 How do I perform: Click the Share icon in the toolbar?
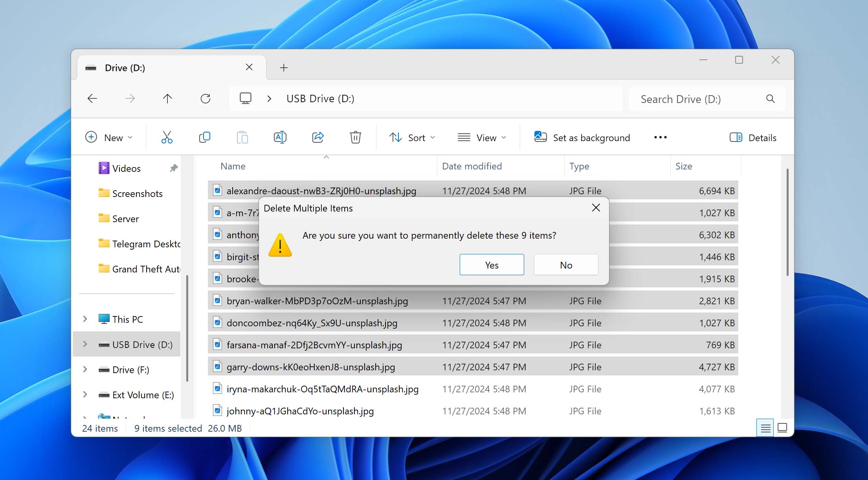(317, 137)
